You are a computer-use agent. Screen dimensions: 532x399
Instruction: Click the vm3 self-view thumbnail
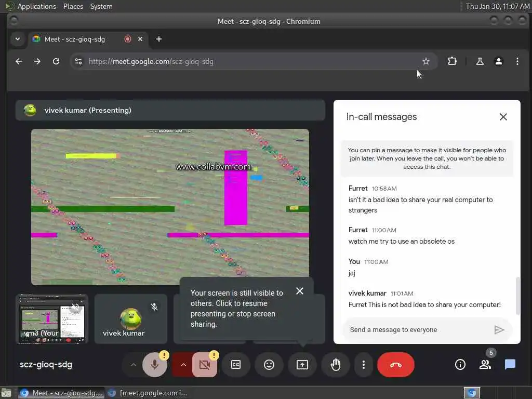point(52,319)
